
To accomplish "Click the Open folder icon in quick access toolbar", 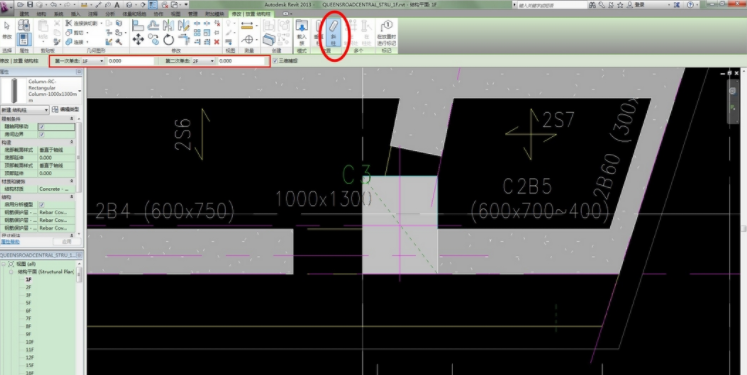I will [x=21, y=5].
